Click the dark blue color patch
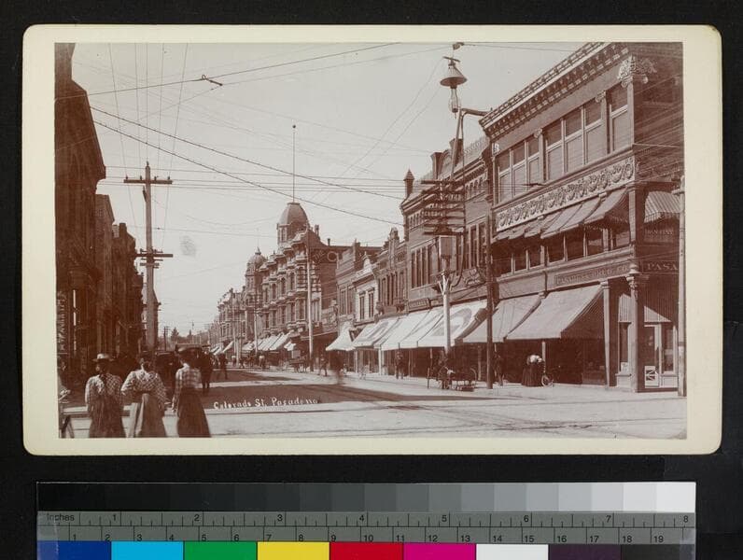 (74, 551)
